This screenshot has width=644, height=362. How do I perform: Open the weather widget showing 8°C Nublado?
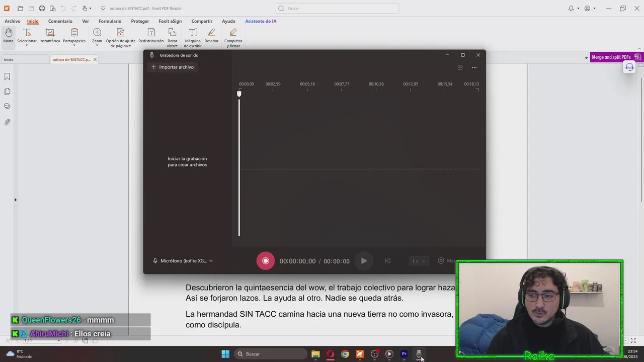pos(19,354)
